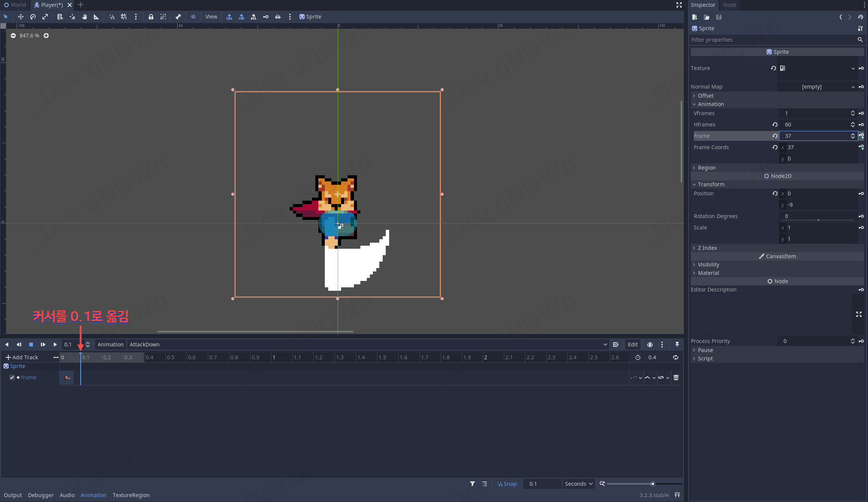The image size is (868, 502).
Task: Select the Rotate mode tool
Action: [33, 17]
